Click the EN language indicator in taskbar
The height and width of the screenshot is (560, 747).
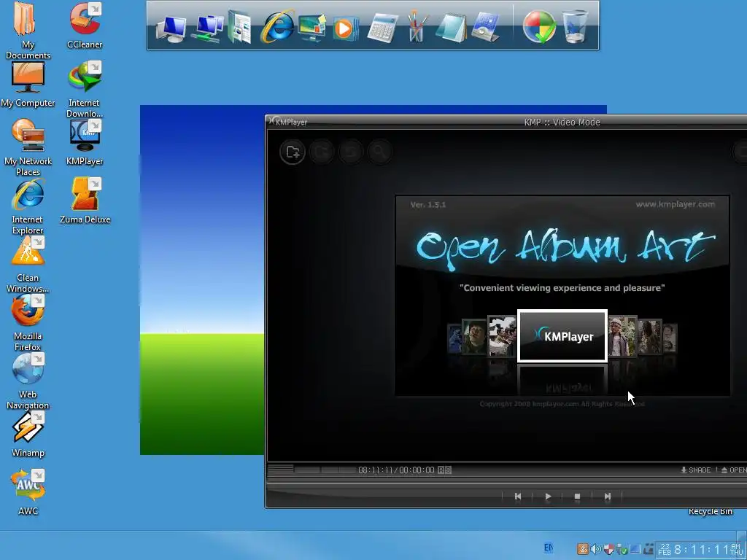tap(549, 548)
